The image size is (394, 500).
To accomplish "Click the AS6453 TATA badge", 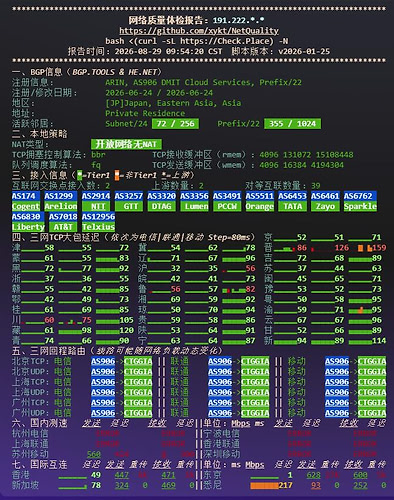I will (292, 201).
